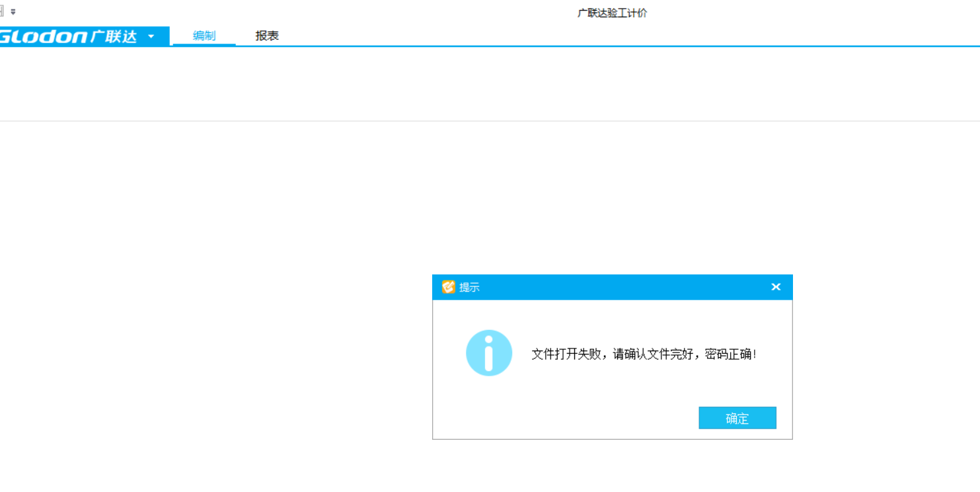Click the orange 提示 dialog title icon
980x492 pixels.
click(x=449, y=287)
